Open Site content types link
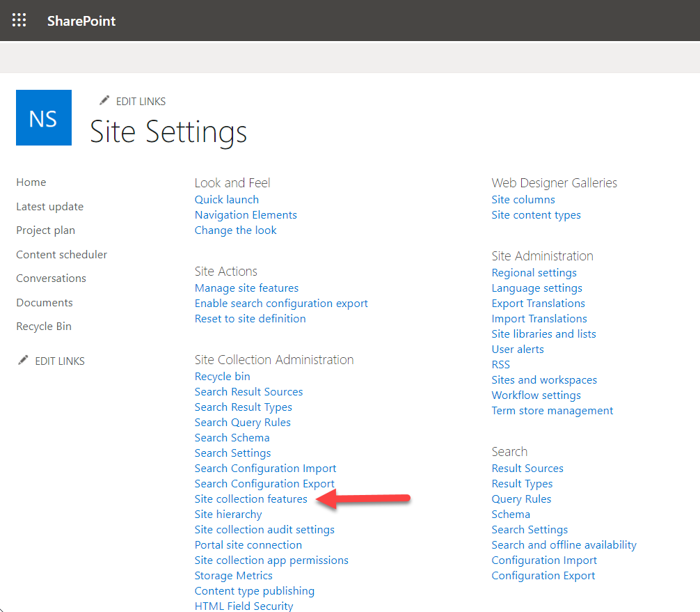Image resolution: width=700 pixels, height=612 pixels. 536,215
